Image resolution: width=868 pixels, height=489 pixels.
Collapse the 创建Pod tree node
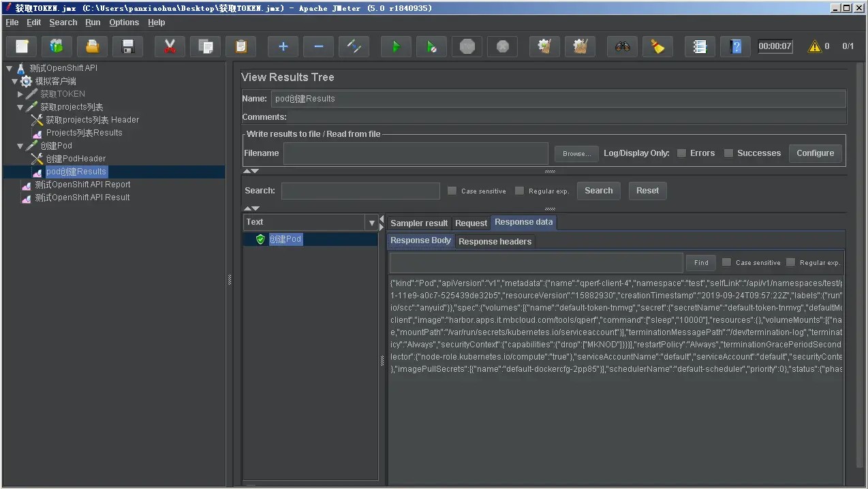click(20, 146)
